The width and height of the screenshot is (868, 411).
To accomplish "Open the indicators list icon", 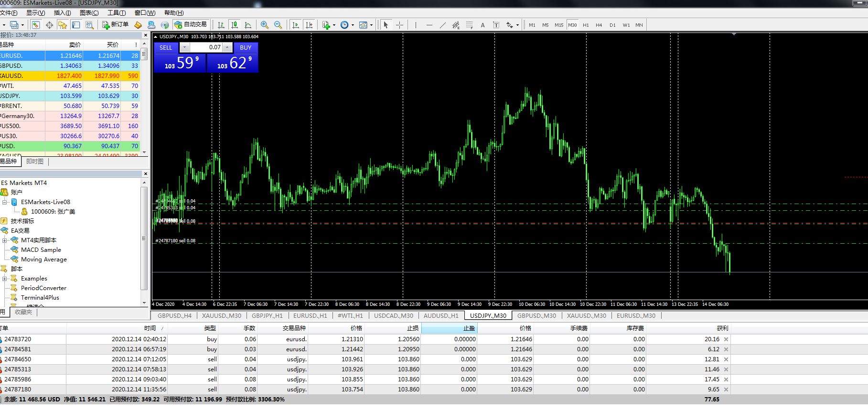I will pos(326,25).
